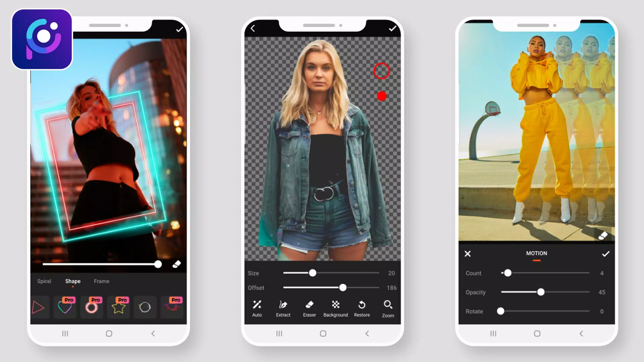Select the Auto extraction tool

click(257, 308)
